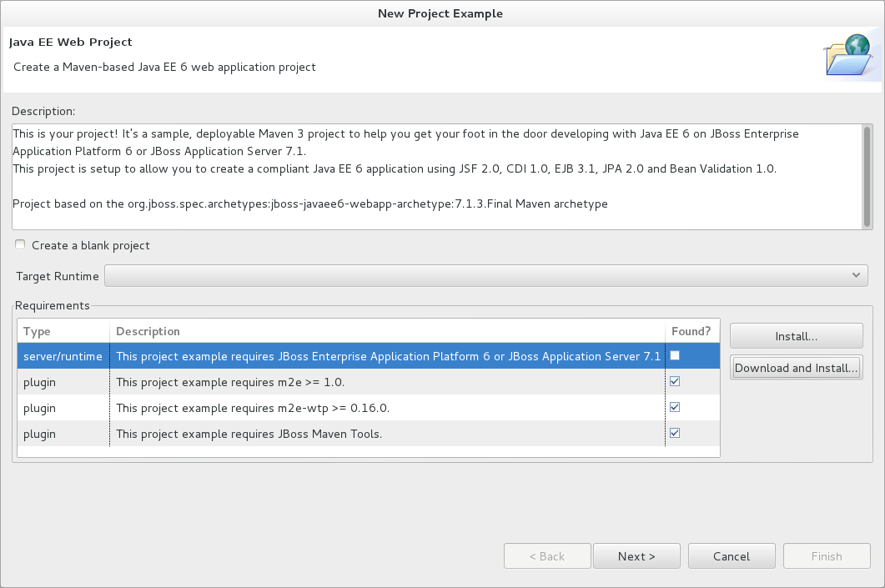885x588 pixels.
Task: Click the Download and Install... button
Action: tap(796, 368)
